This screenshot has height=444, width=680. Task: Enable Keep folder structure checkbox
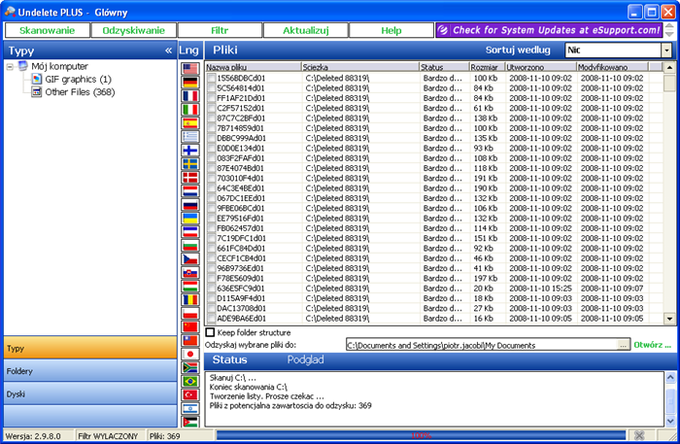[210, 333]
